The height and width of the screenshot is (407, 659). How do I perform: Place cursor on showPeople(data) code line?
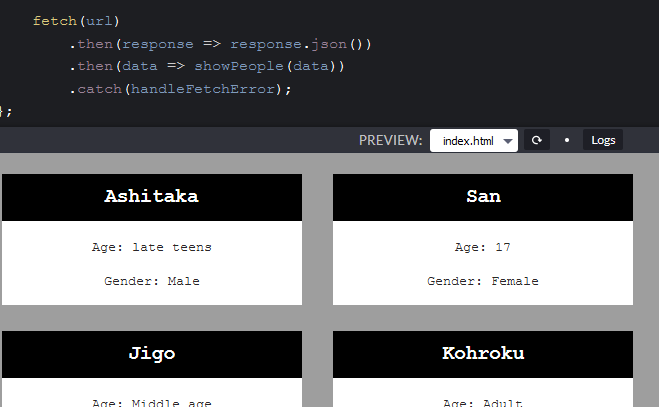click(207, 66)
